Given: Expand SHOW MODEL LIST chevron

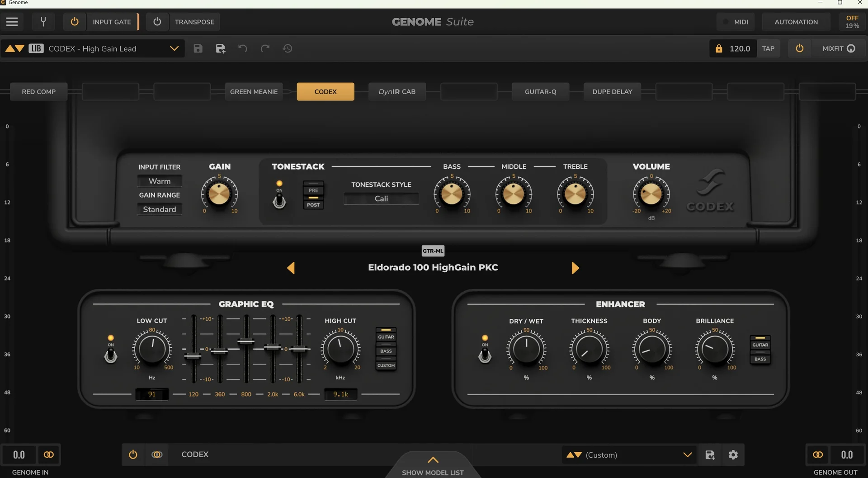Looking at the screenshot, I should [x=433, y=460].
